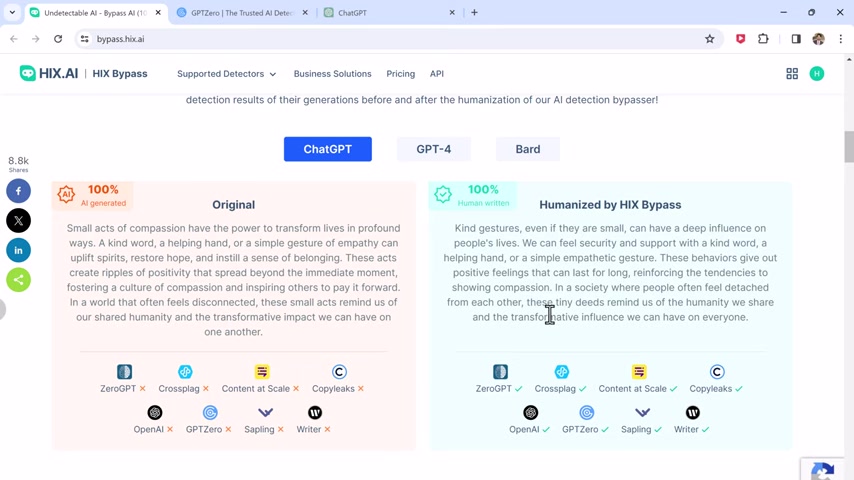Select the Bard example tab
Viewport: 854px width, 480px height.
point(528,149)
